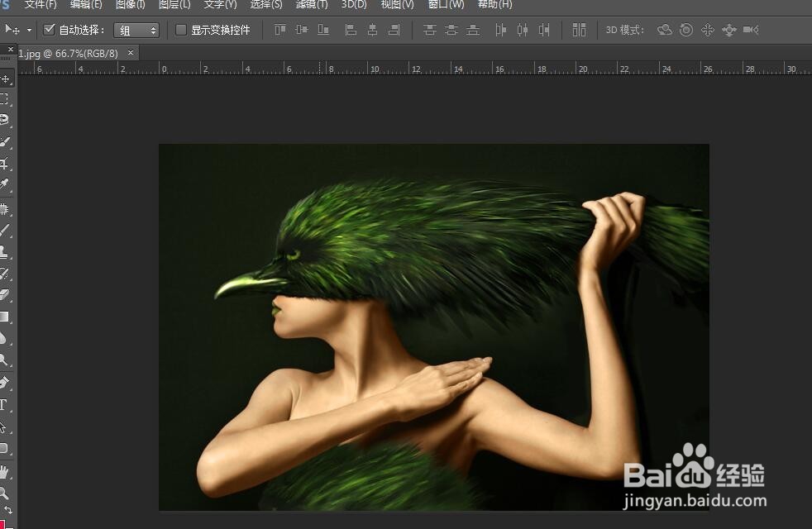Swap foreground and background colors
The height and width of the screenshot is (529, 812).
[x=8, y=510]
